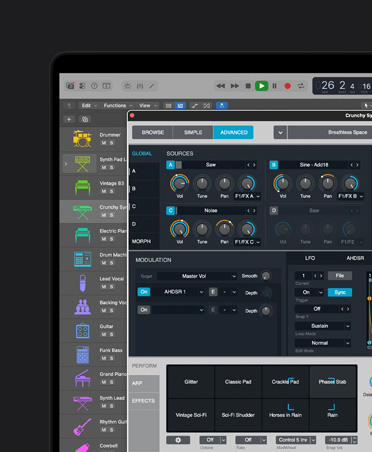The width and height of the screenshot is (372, 452).
Task: Click the green Play button
Action: point(262,86)
